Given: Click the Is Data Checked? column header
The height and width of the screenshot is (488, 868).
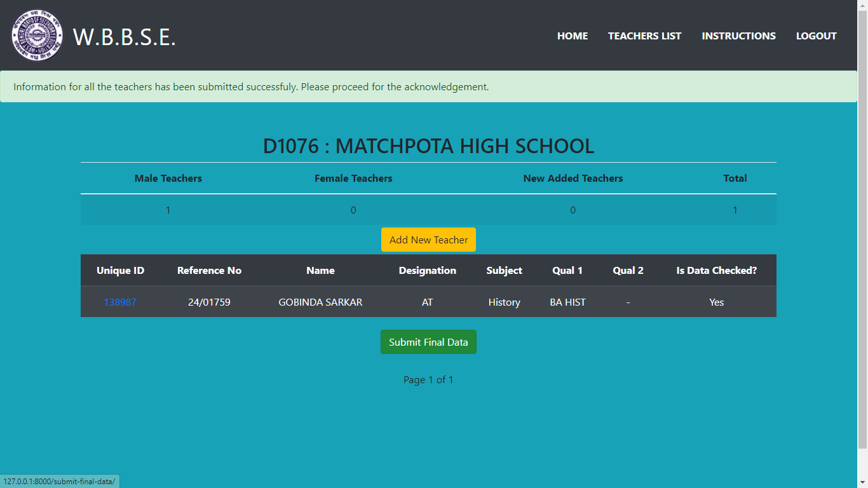Looking at the screenshot, I should coord(716,271).
